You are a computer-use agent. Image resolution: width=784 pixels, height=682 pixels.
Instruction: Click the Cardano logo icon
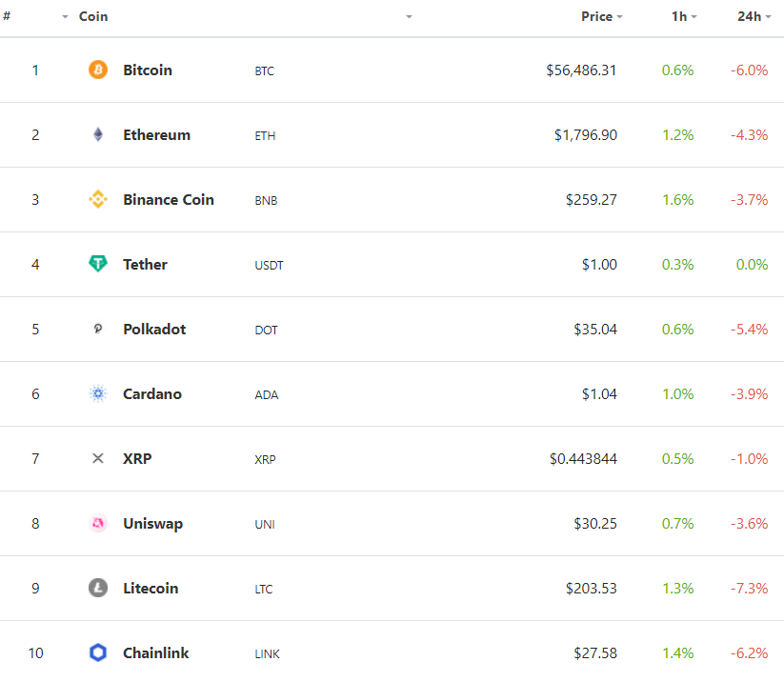(x=98, y=394)
